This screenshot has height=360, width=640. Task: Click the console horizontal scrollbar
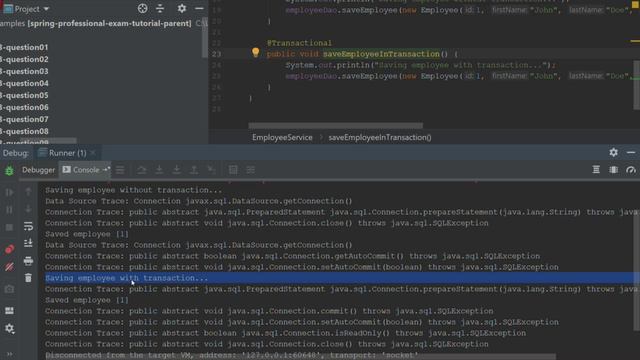300,356
